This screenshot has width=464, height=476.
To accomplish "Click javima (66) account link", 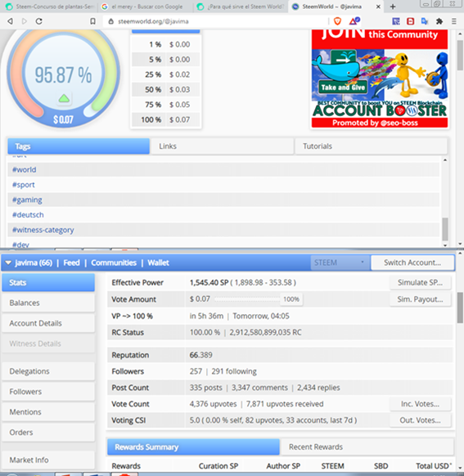I will (x=34, y=263).
